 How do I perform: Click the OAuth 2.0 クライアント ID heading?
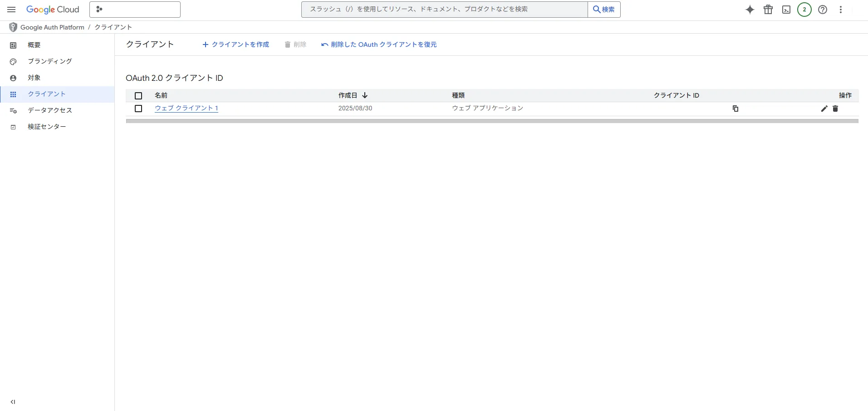(174, 78)
